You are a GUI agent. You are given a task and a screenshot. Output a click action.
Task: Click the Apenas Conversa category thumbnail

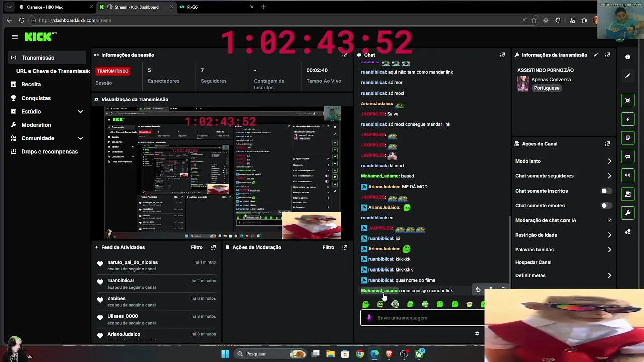coord(523,84)
